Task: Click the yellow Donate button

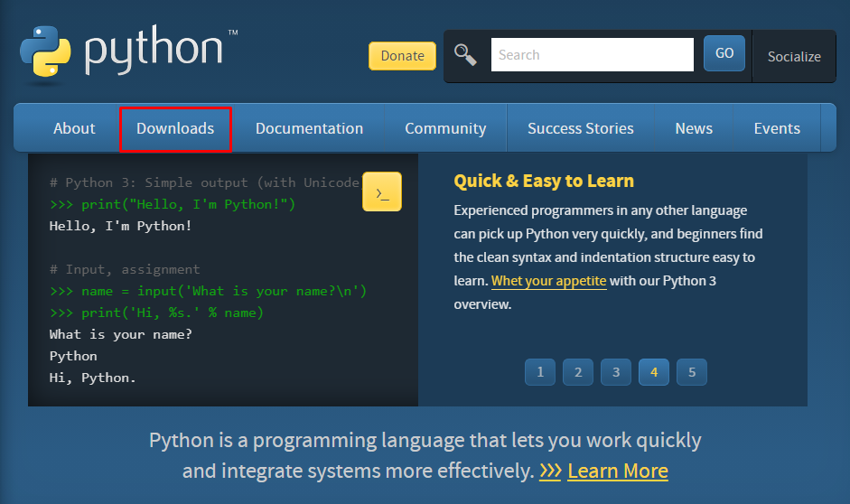Action: pyautogui.click(x=402, y=56)
